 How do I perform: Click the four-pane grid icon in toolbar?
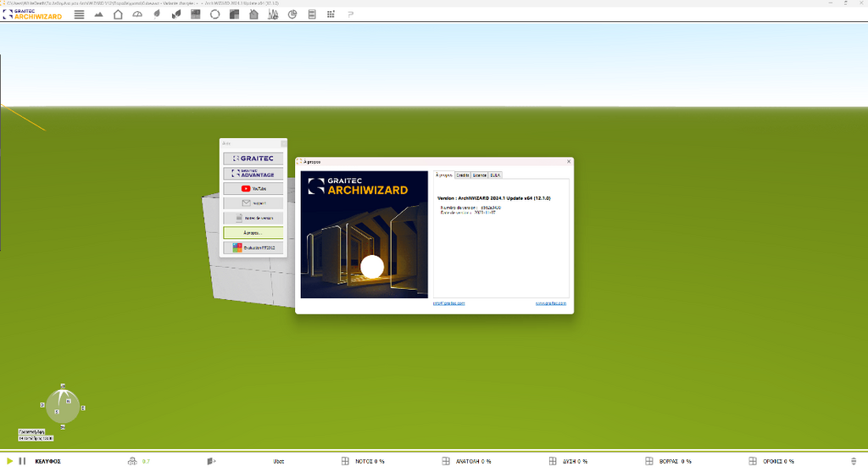click(196, 14)
